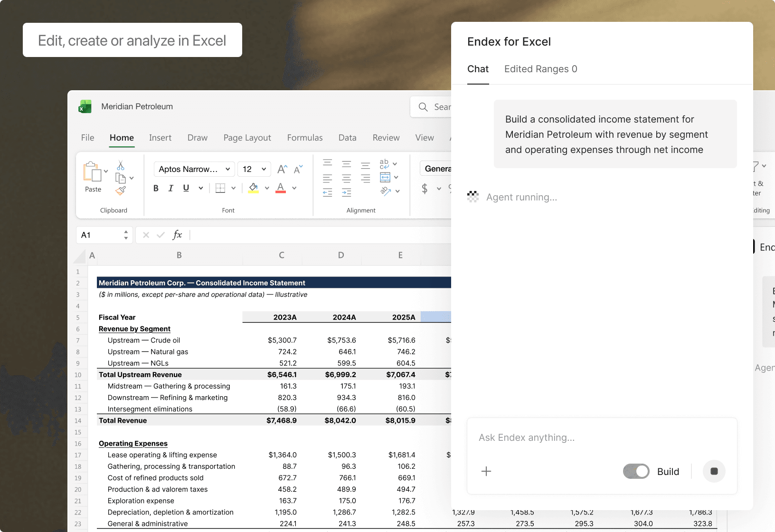Open the Formulas tab
The width and height of the screenshot is (775, 532).
305,138
